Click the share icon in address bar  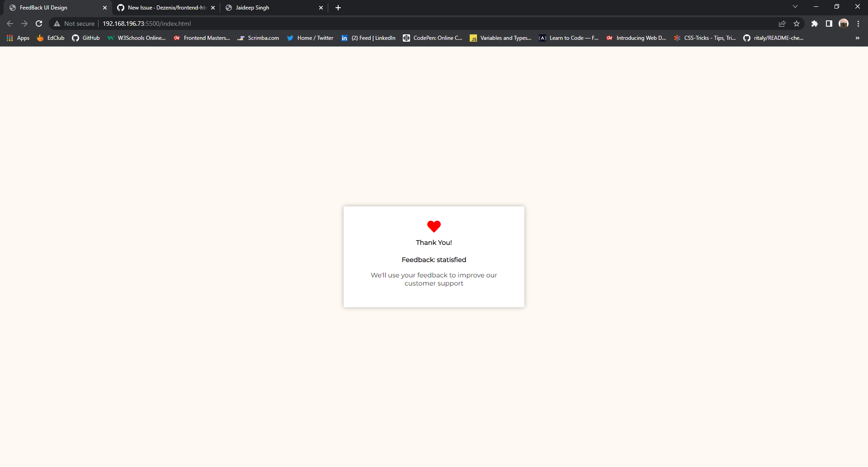(x=782, y=24)
